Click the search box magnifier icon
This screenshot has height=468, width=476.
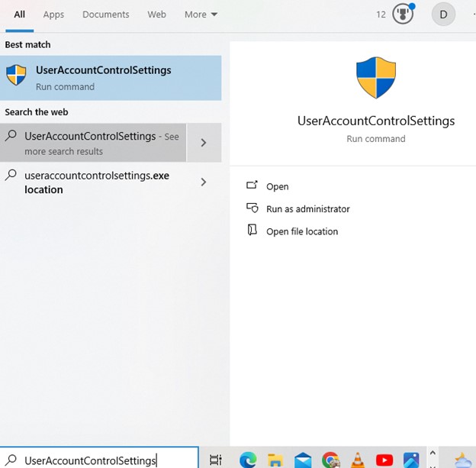point(11,460)
